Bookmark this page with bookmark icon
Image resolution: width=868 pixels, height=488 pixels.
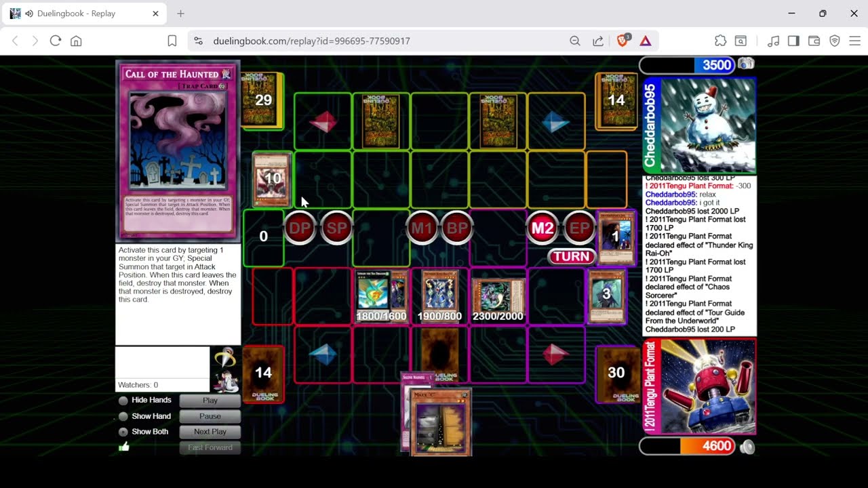(172, 41)
